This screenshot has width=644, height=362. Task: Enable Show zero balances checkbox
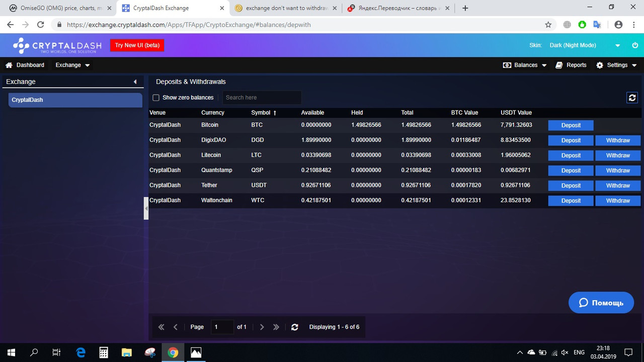[x=156, y=98]
